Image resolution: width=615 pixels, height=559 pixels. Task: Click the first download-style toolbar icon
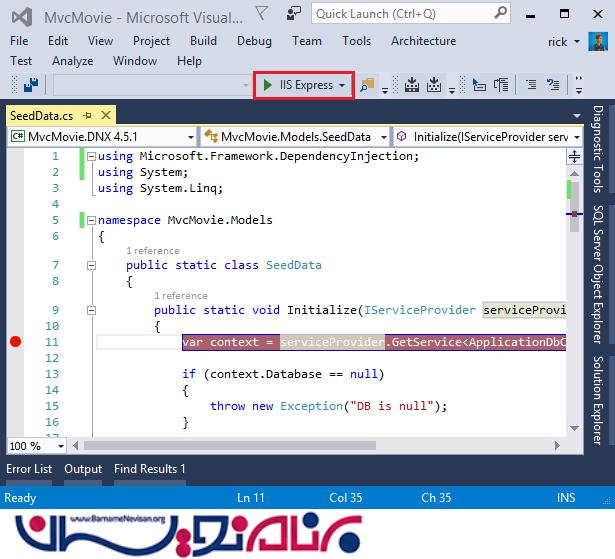[412, 85]
